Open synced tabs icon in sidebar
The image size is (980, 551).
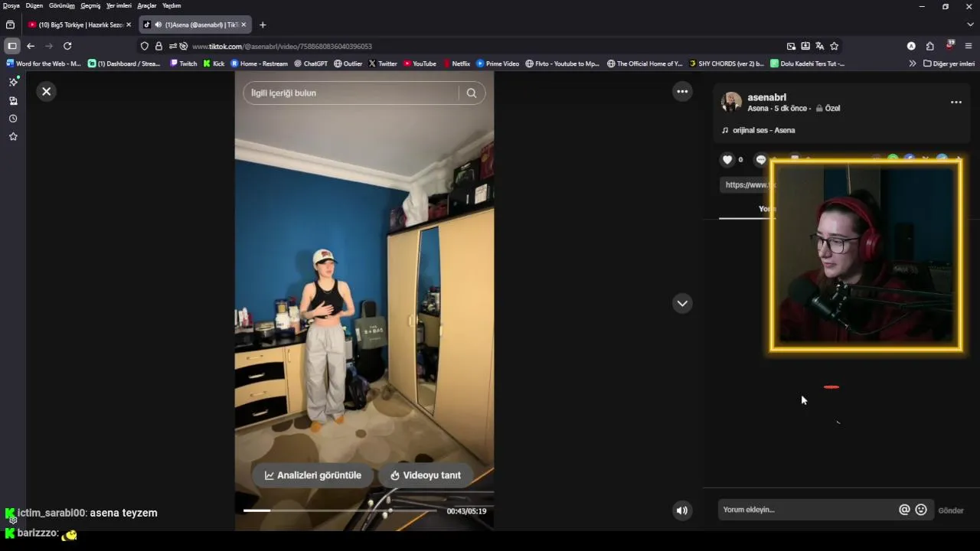coord(13,100)
